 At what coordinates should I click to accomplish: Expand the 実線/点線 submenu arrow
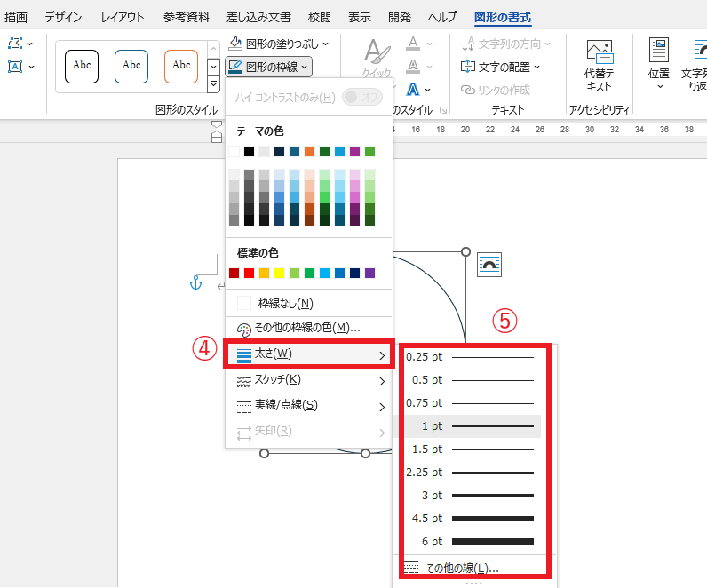tap(382, 407)
